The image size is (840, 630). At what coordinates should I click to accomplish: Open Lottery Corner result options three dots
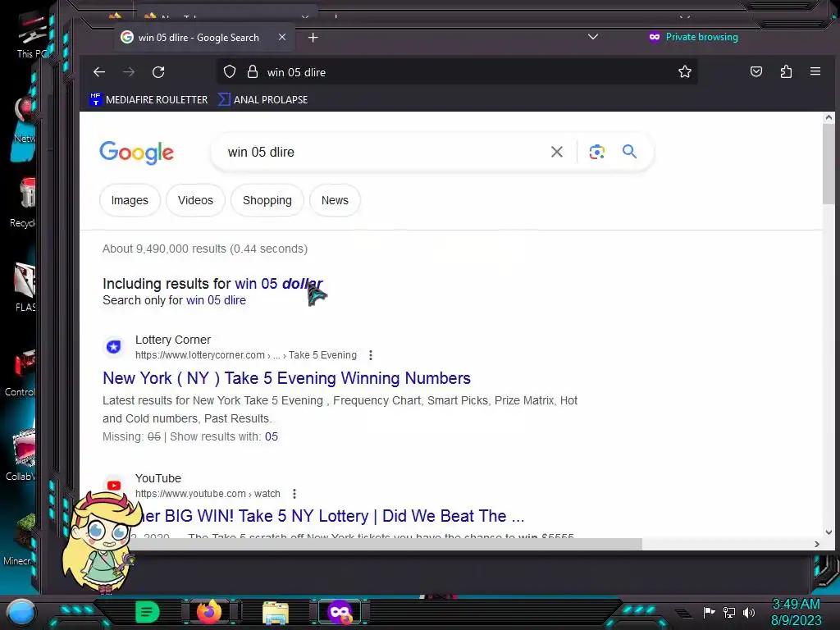tap(371, 355)
